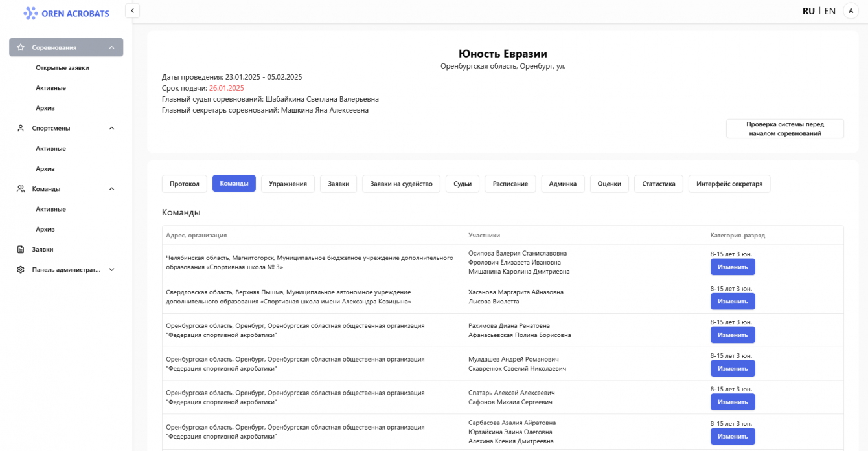Image resolution: width=868 pixels, height=451 pixels.
Task: Click the Oren Acrobats logo icon
Action: click(x=30, y=13)
